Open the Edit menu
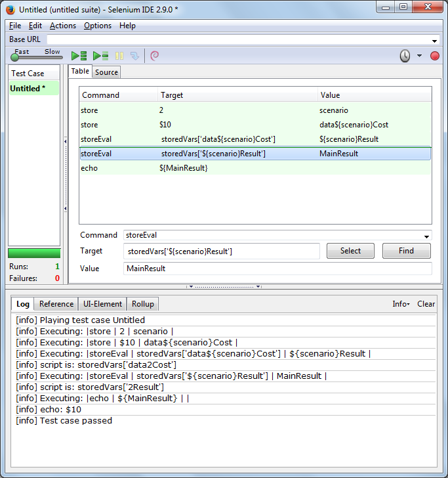 click(x=35, y=26)
